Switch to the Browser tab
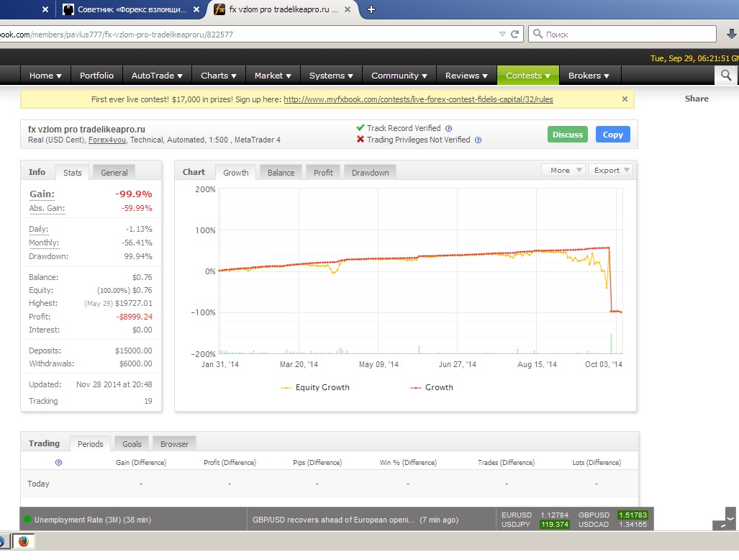Screen dimensions: 739x560 pyautogui.click(x=174, y=444)
